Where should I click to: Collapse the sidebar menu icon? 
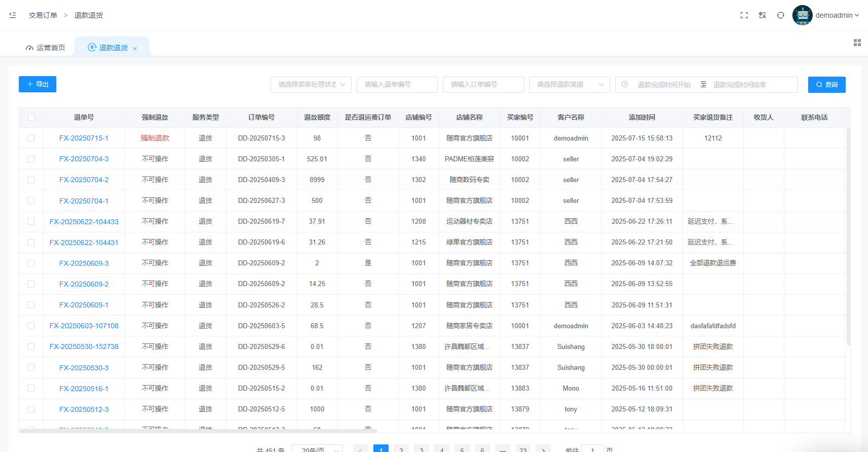13,15
